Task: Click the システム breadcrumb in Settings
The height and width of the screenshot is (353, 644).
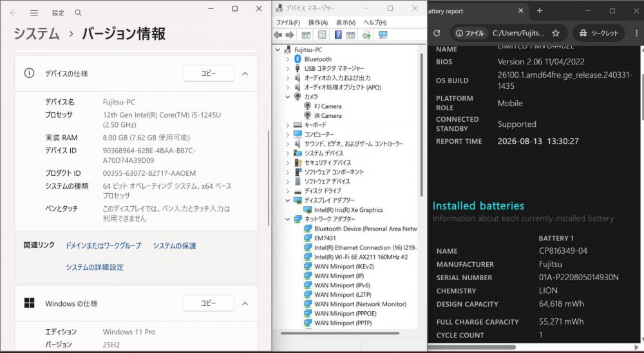Action: coord(37,33)
